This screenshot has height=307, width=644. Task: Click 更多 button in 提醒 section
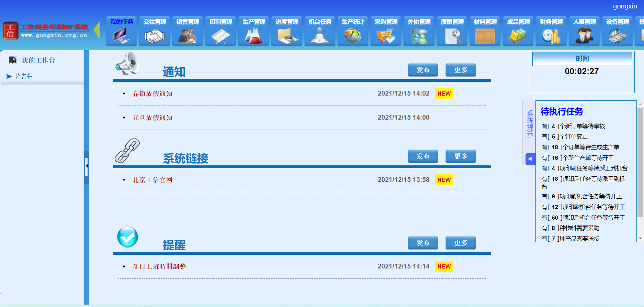point(461,243)
